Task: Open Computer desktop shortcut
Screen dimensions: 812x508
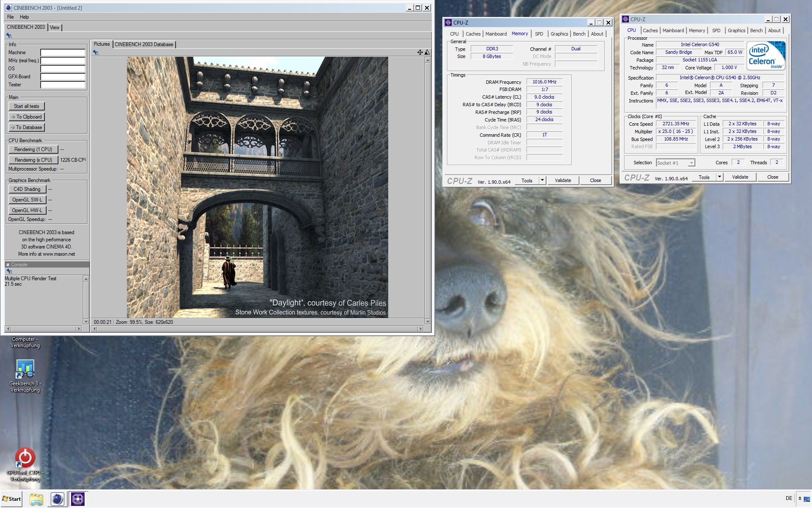Action: point(25,342)
